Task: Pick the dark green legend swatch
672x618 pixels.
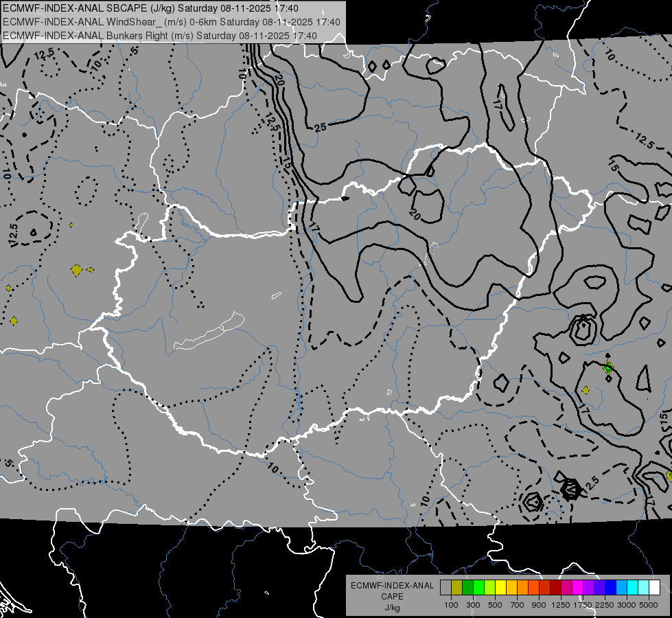Action: pos(467,587)
